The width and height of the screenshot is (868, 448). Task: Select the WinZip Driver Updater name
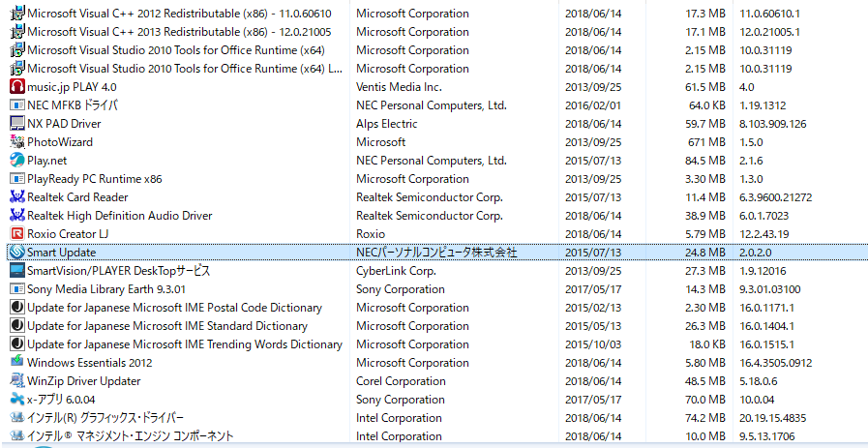click(x=83, y=381)
